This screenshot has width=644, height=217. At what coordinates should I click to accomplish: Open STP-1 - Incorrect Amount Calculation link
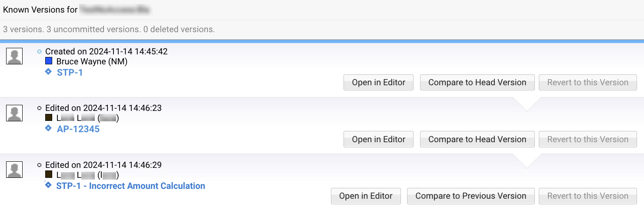tap(130, 186)
